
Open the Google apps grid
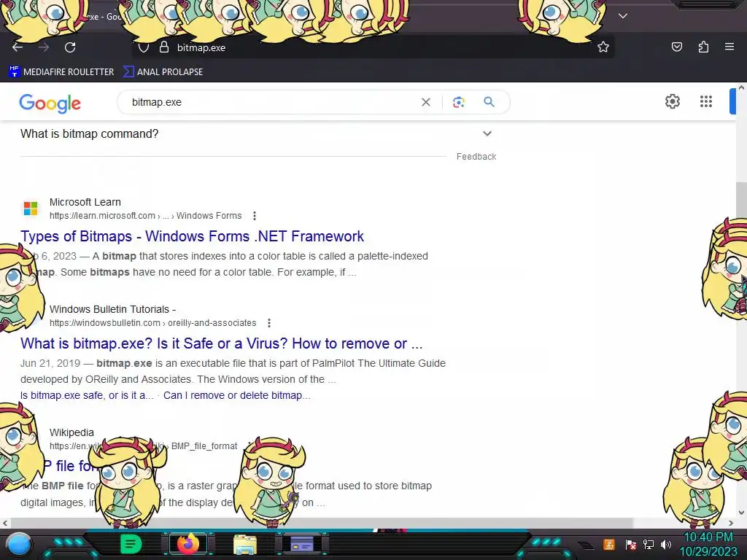coord(706,101)
